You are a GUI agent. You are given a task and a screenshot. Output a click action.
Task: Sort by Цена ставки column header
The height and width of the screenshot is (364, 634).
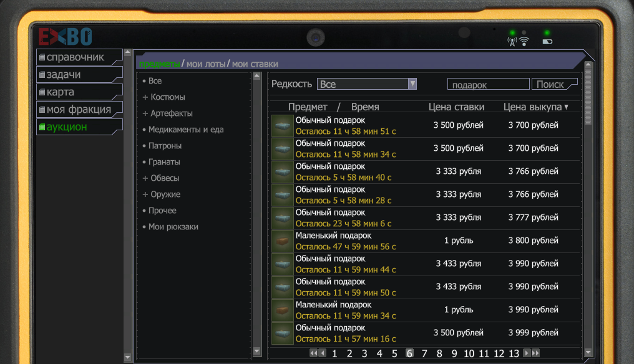pos(457,107)
